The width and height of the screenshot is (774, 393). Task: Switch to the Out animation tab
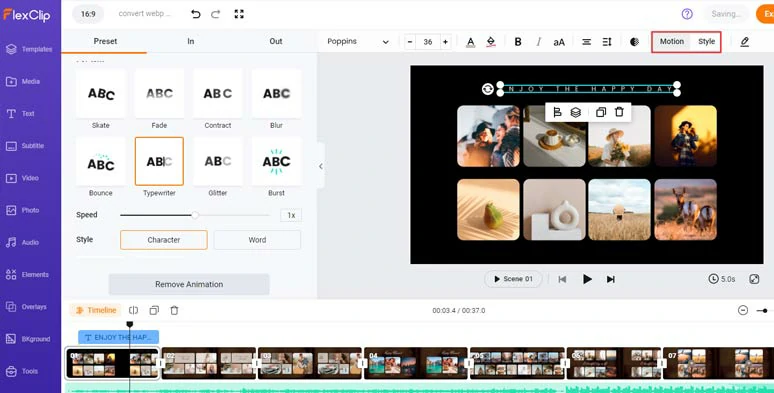[x=276, y=41]
